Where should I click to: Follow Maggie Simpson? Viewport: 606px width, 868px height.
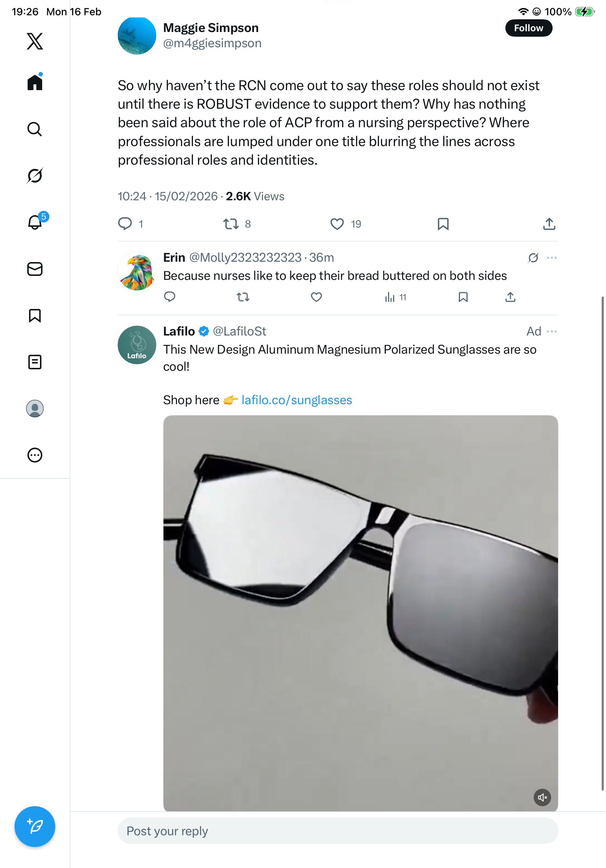[528, 28]
